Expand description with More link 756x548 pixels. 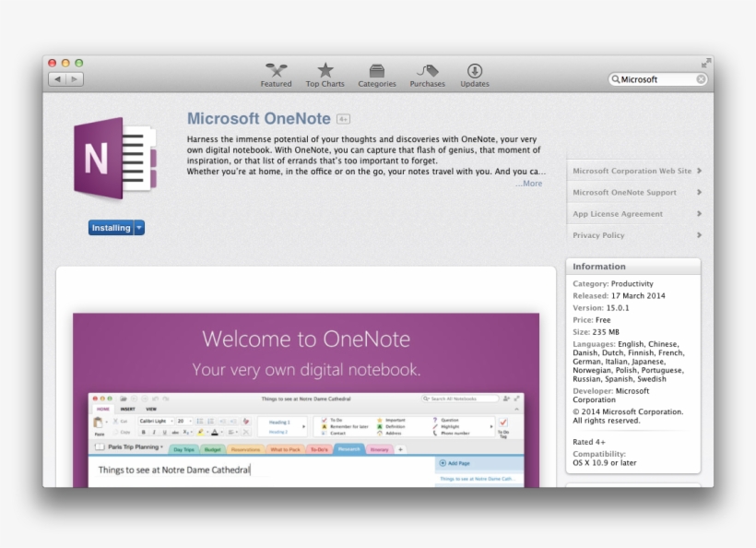(529, 184)
